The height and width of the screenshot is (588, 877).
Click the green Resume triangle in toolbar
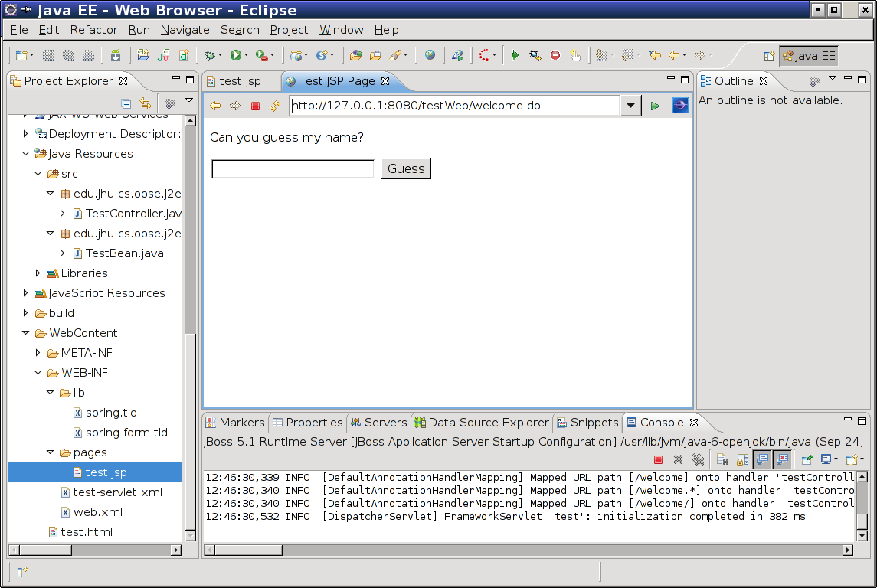click(515, 55)
